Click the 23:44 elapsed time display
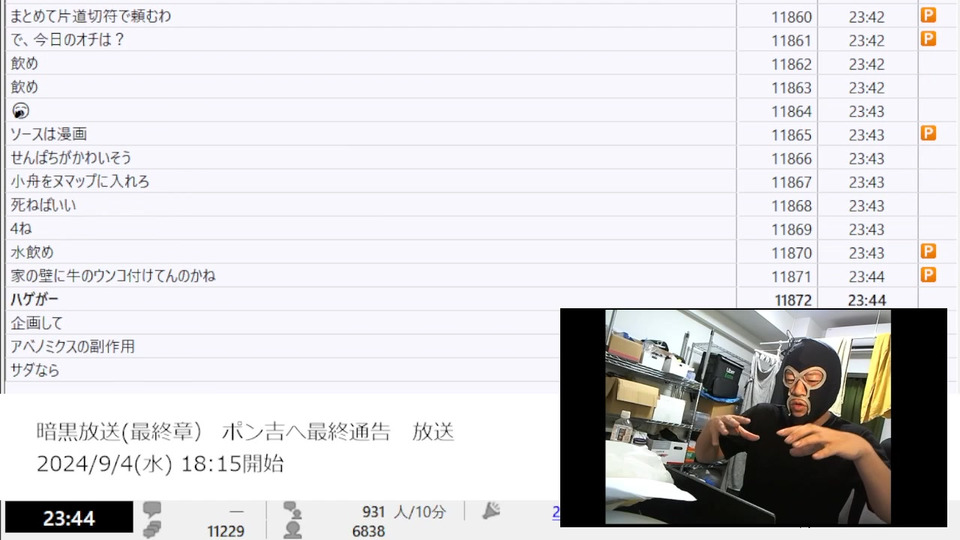Screen dimensions: 960x540 tap(69, 519)
